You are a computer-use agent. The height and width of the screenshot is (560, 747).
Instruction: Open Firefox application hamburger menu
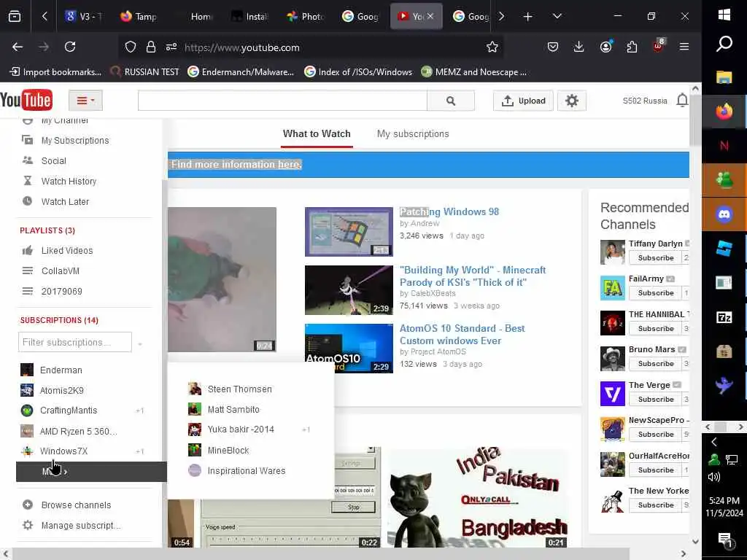684,47
